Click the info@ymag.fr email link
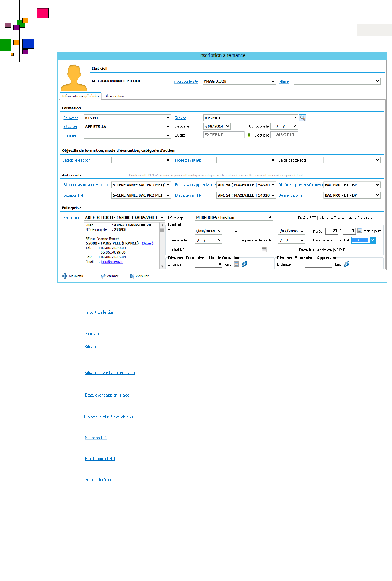Viewport: 392px width, 581px height. coord(112,261)
